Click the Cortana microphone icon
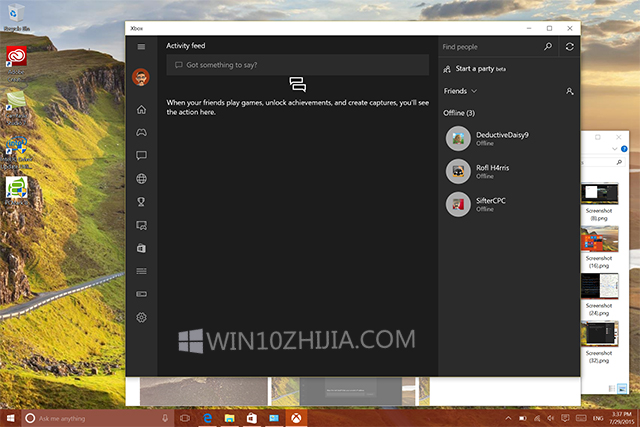This screenshot has height=427, width=640. click(165, 418)
